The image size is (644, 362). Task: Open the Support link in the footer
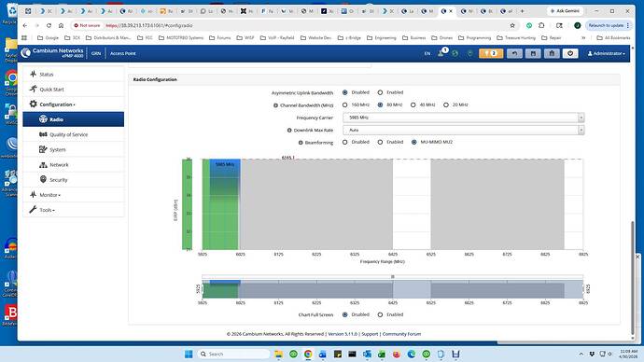click(x=370, y=334)
